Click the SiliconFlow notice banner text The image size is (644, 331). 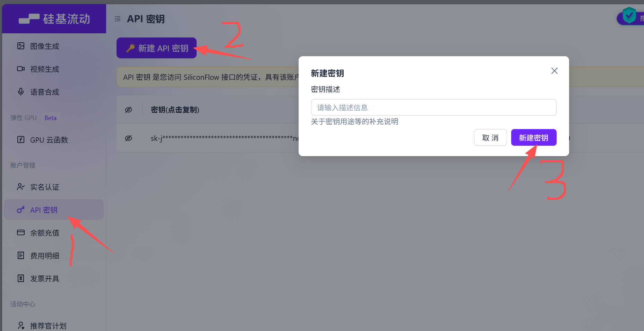click(x=211, y=77)
